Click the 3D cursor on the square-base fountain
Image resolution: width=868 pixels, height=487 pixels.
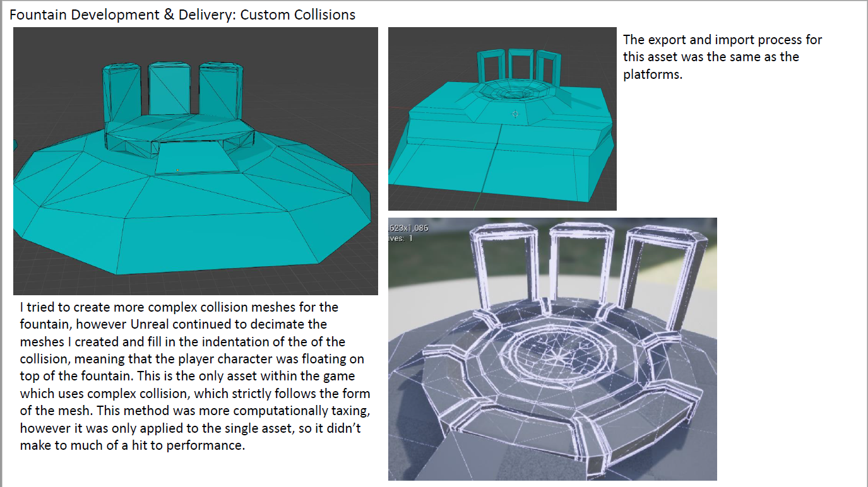pos(516,114)
